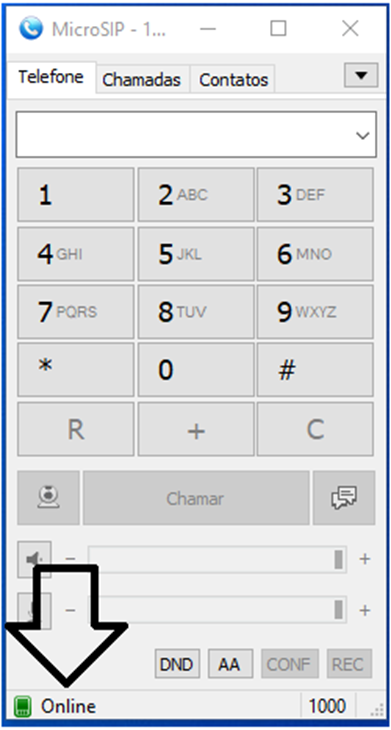Toggle REC call recording
Screen dimensions: 391x730
coord(350,664)
